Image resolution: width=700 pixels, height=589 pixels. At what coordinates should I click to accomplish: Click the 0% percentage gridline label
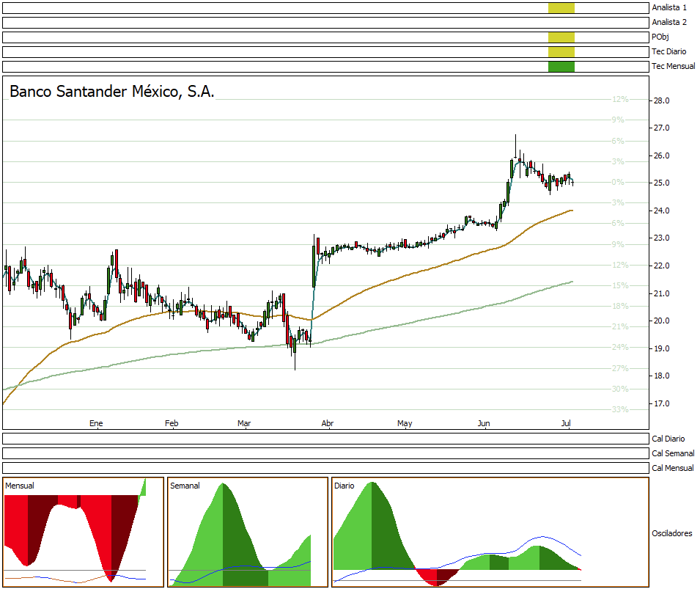[x=618, y=182]
